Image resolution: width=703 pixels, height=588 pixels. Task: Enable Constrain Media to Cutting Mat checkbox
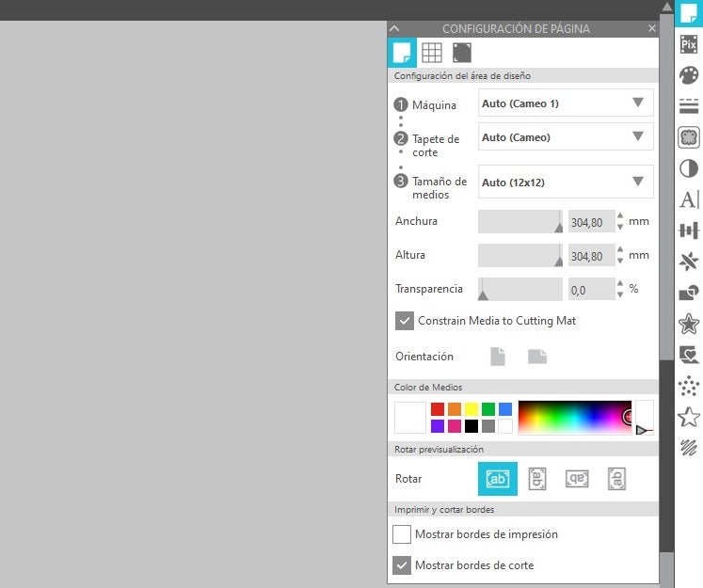coord(404,321)
